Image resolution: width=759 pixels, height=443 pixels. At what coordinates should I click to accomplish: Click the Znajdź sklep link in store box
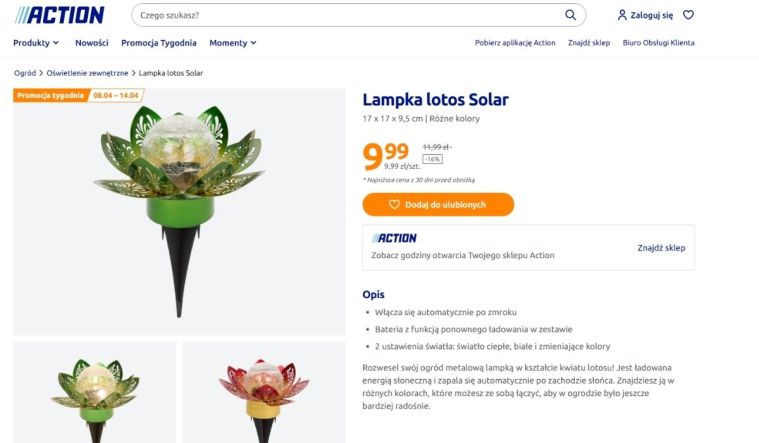click(661, 247)
